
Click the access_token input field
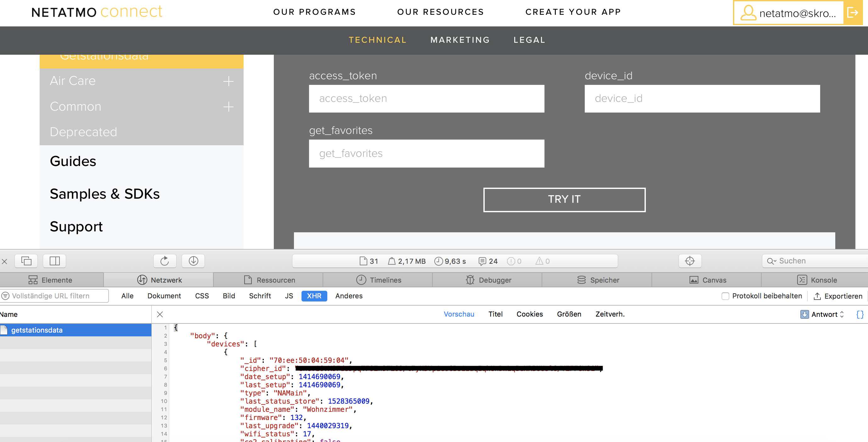(x=426, y=99)
